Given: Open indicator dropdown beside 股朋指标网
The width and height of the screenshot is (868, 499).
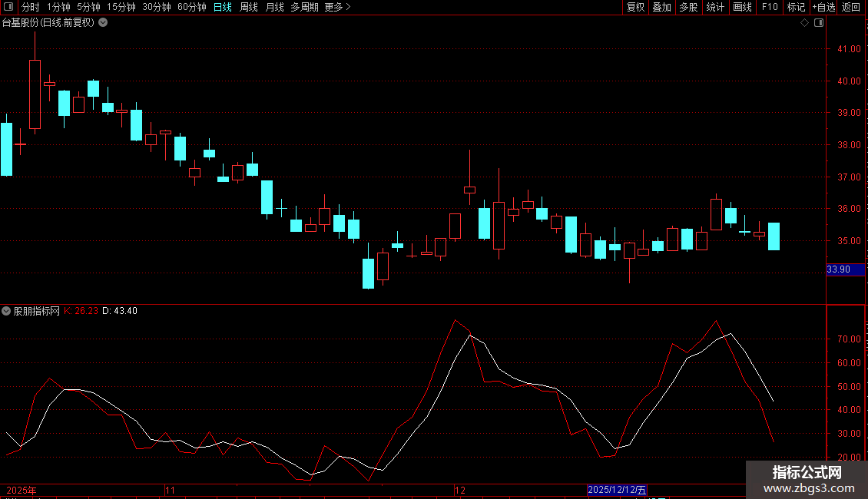Looking at the screenshot, I should (x=6, y=311).
